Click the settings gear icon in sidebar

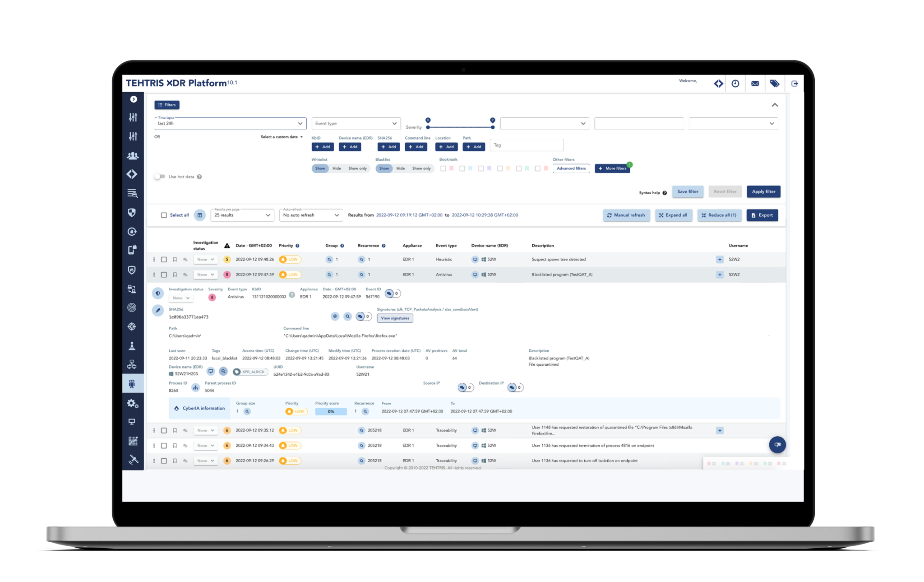coord(133,402)
